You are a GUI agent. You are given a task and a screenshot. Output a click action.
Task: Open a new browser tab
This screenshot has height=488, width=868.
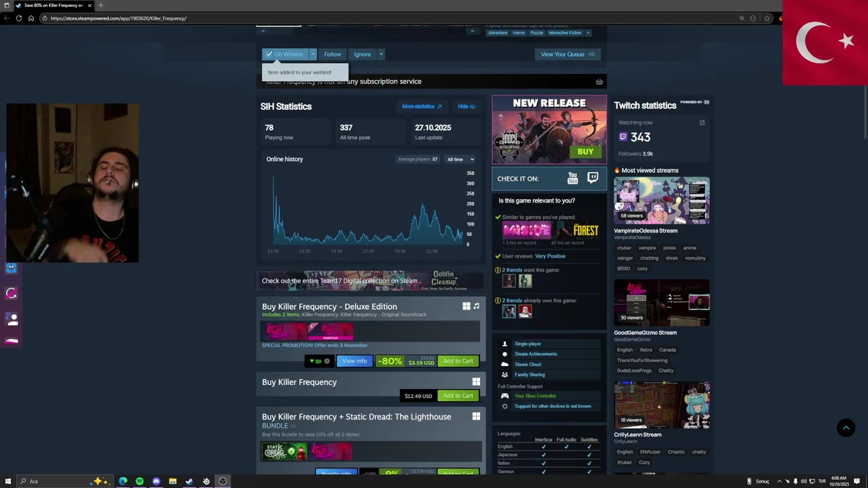100,5
